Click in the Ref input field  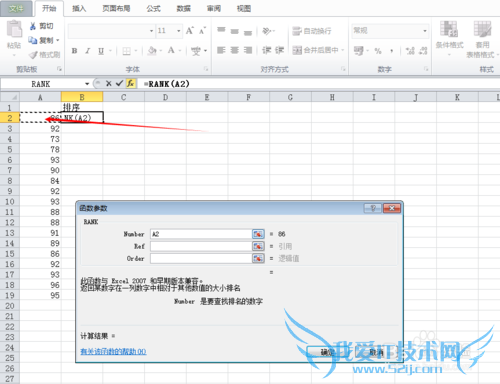(x=201, y=246)
